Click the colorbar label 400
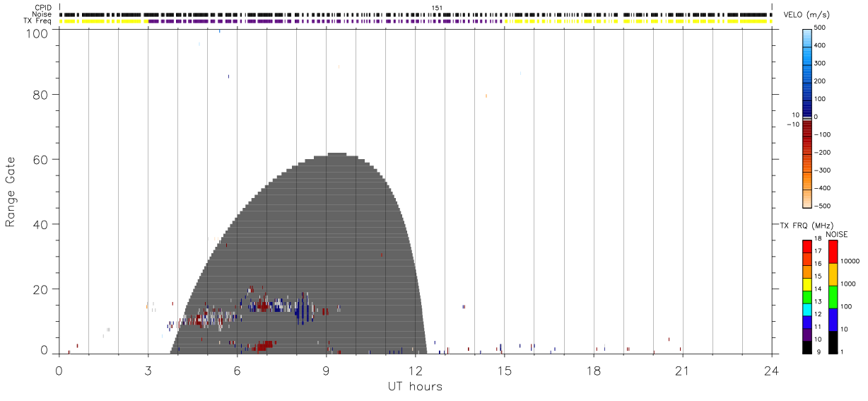 point(821,45)
